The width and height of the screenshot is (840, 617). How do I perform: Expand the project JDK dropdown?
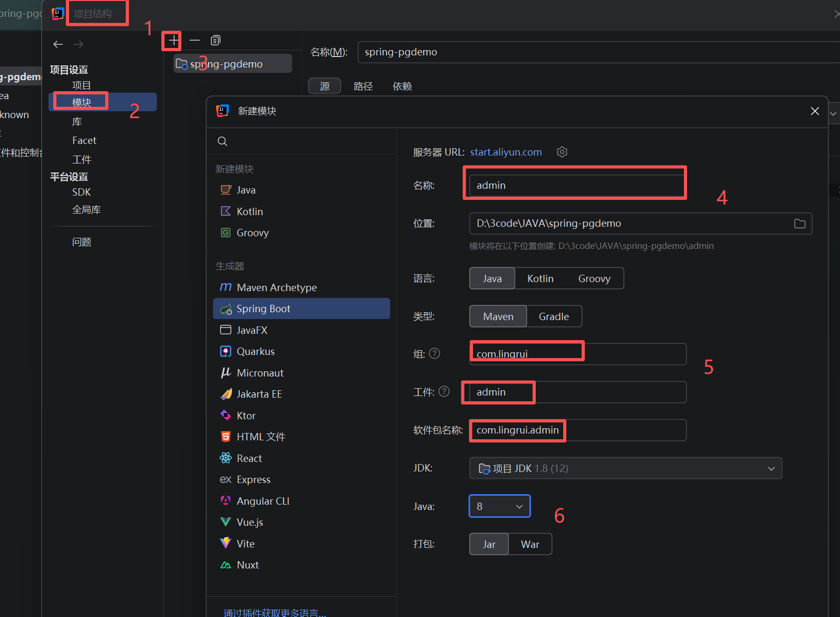[625, 468]
